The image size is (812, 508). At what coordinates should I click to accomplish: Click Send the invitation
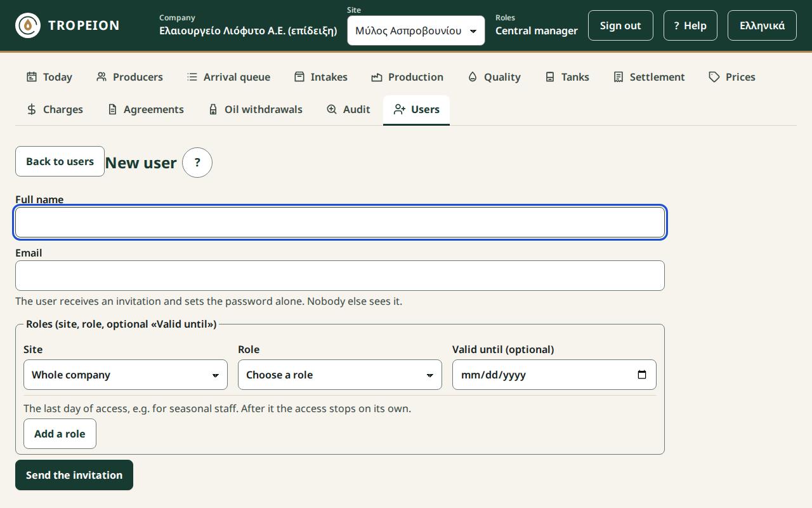[x=74, y=475]
